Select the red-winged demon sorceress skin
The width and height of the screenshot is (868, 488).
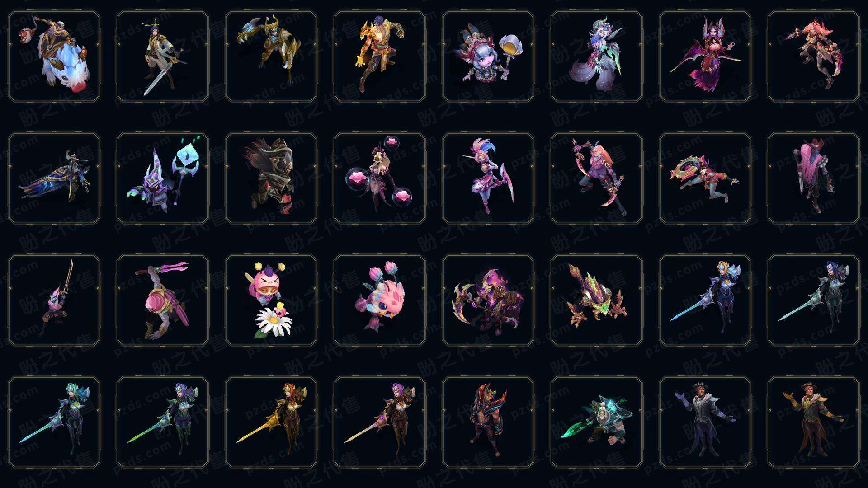(705, 56)
